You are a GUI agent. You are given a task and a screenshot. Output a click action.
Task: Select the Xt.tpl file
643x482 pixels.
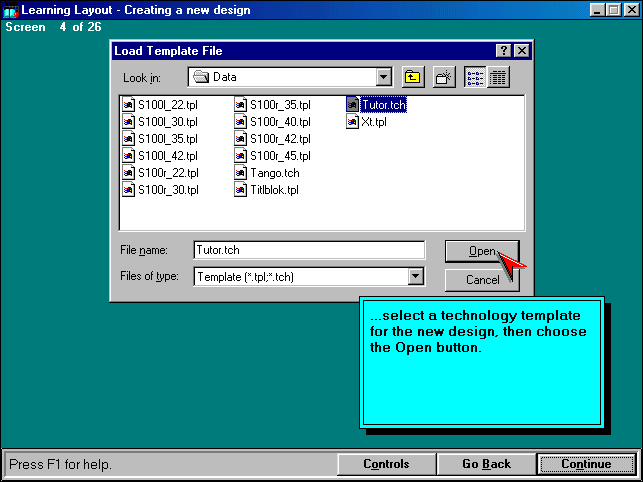373,122
